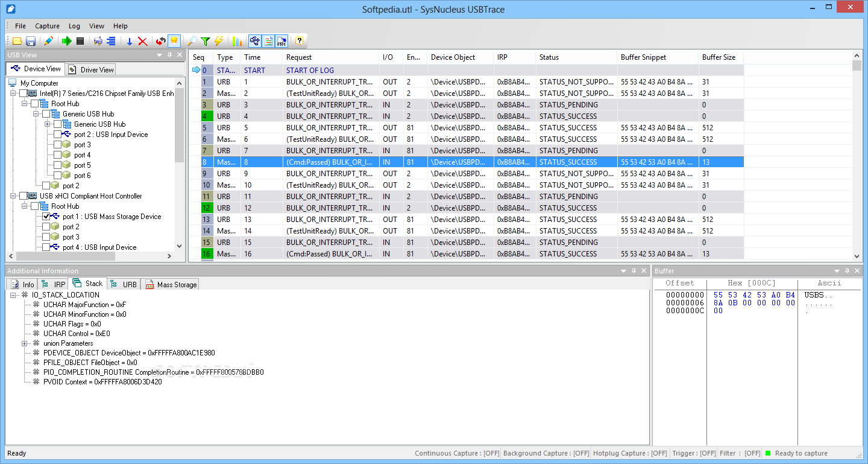
Task: Check the Intel 7 Series USB controller checkbox
Action: pyautogui.click(x=24, y=94)
